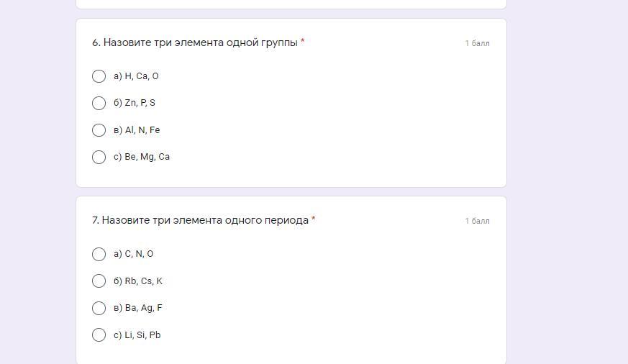This screenshot has width=628, height=364.
Task: Select radio option в) Ba, Ag, F
Action: (x=99, y=308)
